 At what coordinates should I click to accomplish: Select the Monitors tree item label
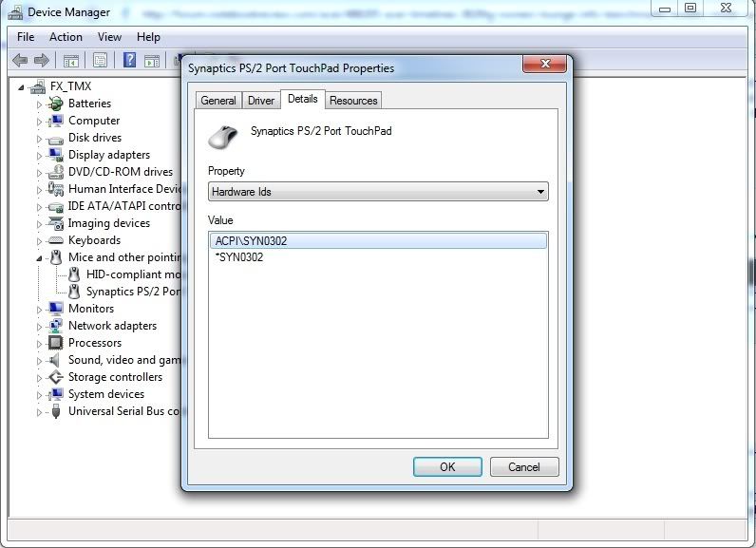coord(91,309)
